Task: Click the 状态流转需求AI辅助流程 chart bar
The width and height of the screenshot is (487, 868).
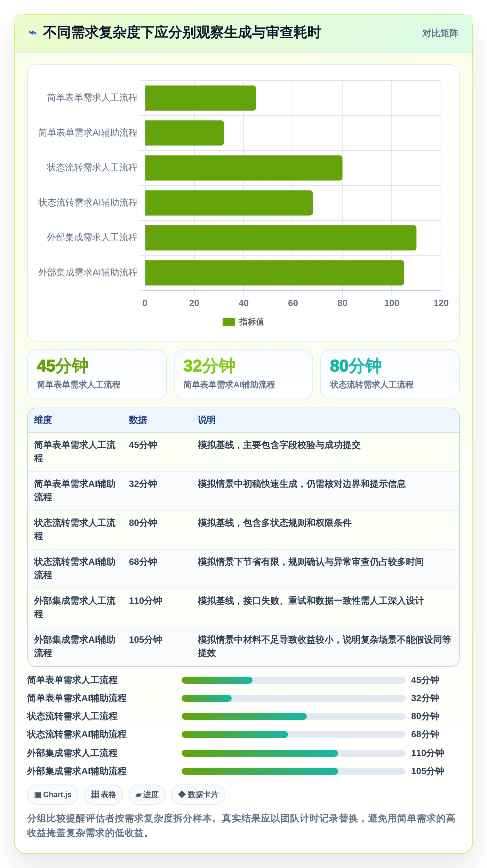Action: (229, 203)
